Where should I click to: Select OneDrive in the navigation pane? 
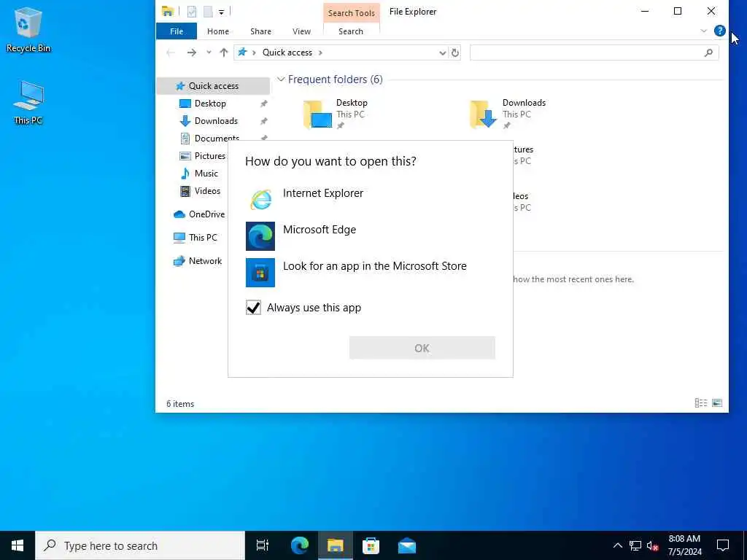pos(206,214)
